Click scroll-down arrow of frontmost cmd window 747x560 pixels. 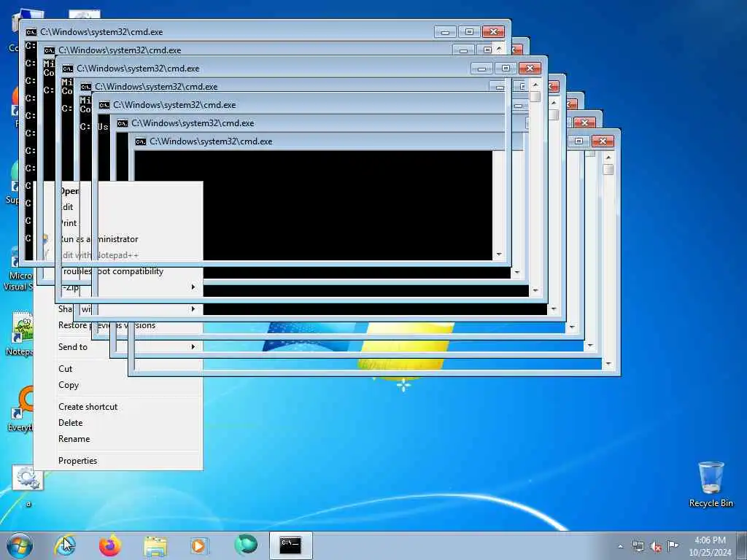499,254
